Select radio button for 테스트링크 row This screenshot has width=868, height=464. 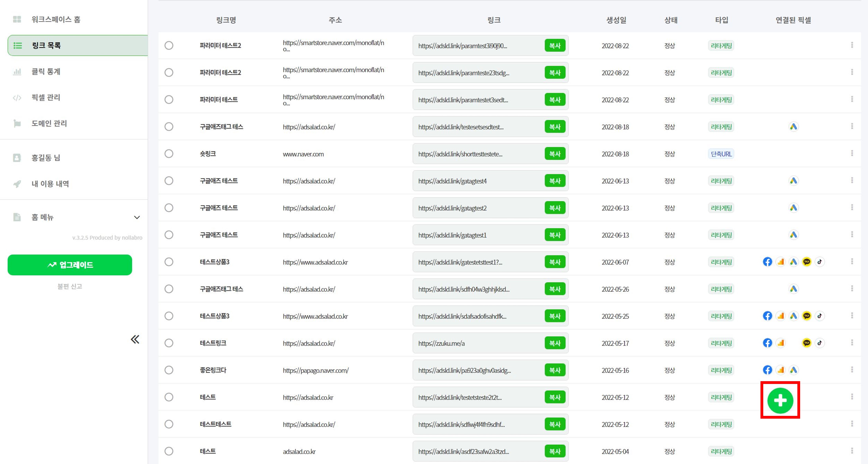tap(169, 343)
